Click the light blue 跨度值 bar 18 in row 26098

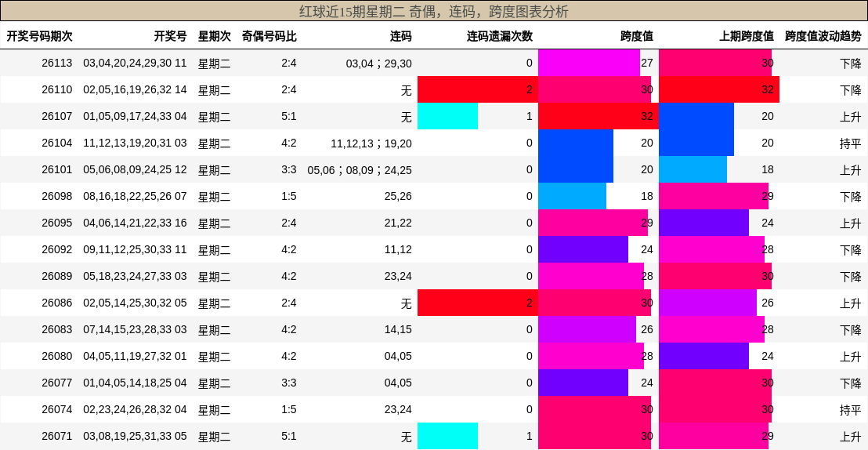(x=572, y=196)
